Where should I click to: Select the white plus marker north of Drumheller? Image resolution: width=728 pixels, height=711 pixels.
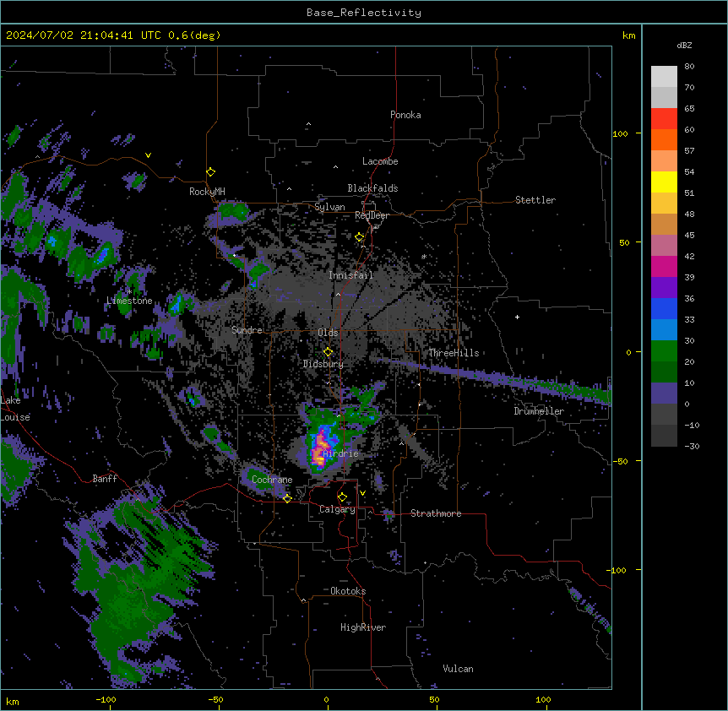[x=517, y=317]
